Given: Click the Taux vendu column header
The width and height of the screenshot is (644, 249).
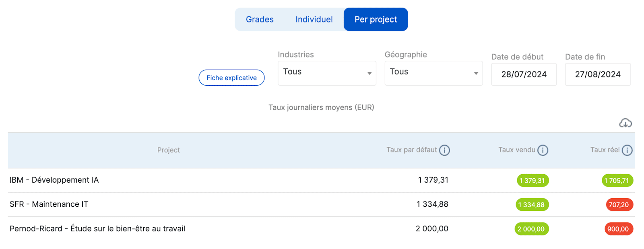Looking at the screenshot, I should [517, 150].
